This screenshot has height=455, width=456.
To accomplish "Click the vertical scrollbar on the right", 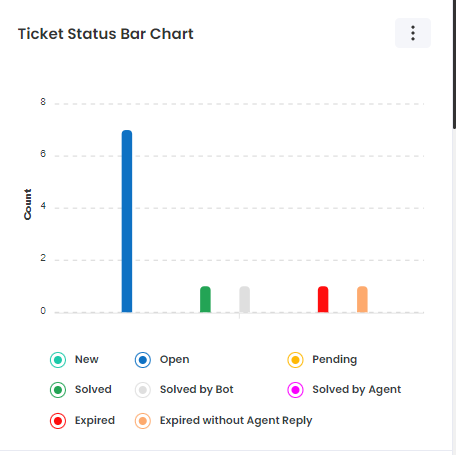I will [454, 63].
